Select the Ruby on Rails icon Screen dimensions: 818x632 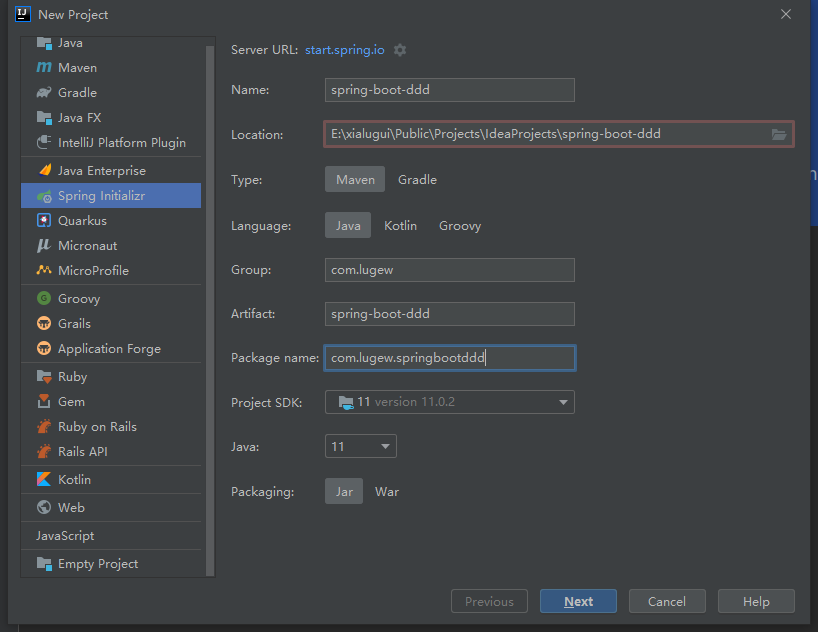tap(44, 426)
